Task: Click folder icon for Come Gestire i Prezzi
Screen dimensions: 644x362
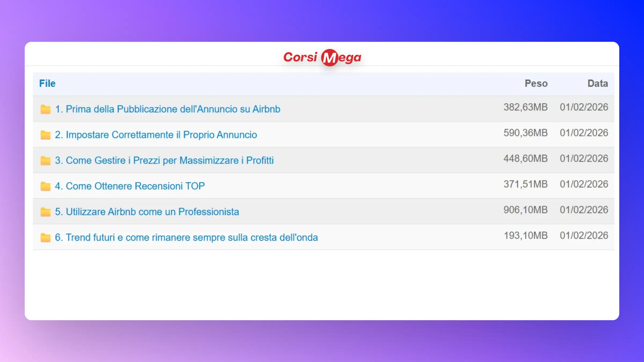Action: 45,161
